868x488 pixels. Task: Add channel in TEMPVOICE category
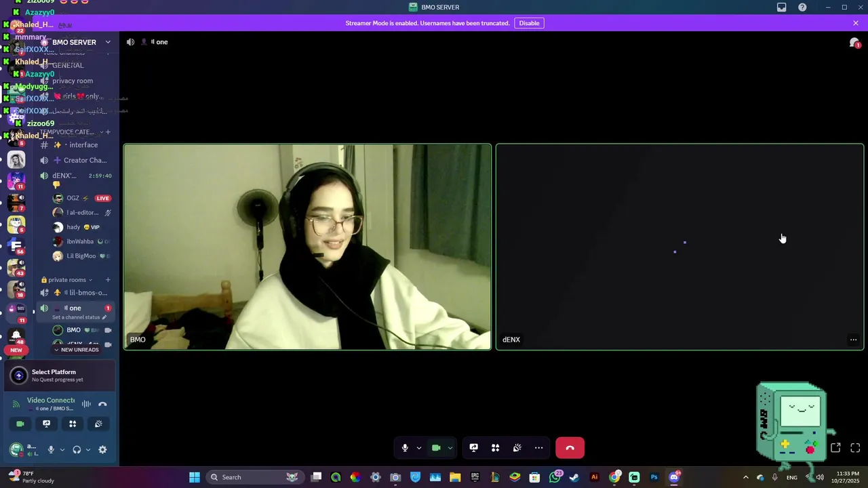click(108, 132)
